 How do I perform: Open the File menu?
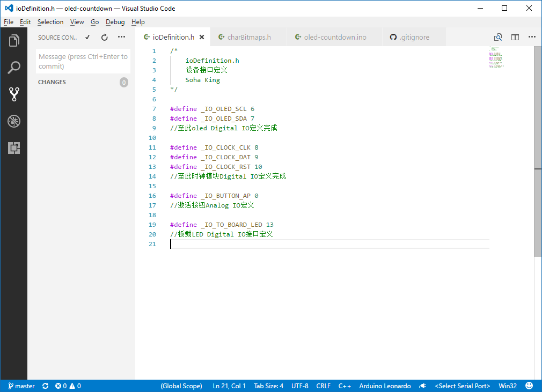click(9, 22)
